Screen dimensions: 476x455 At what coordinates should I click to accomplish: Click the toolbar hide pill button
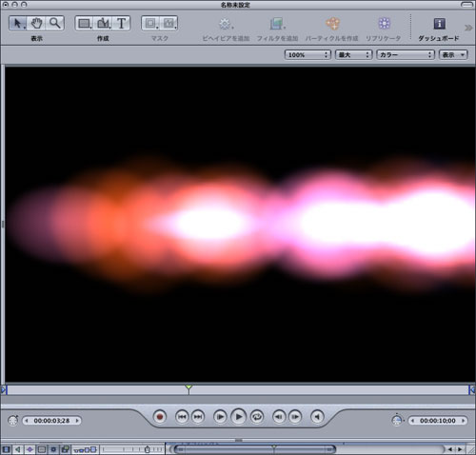(x=466, y=5)
